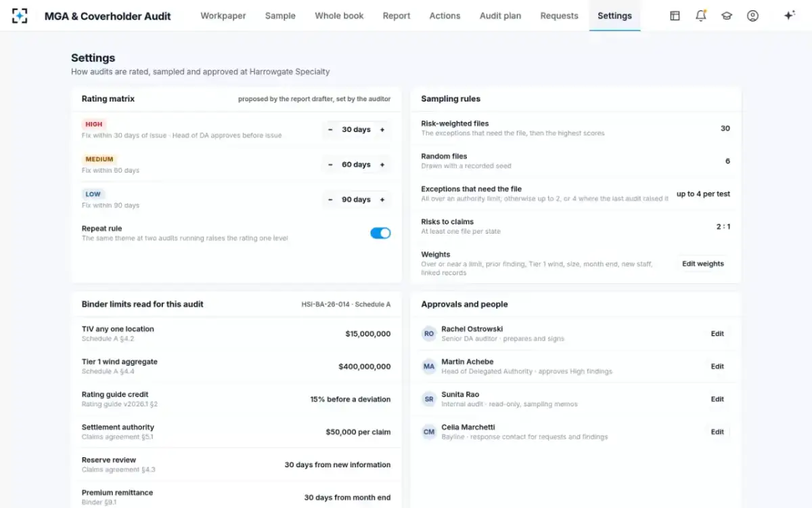This screenshot has height=508, width=812.
Task: Click the 'Premium remittance' label
Action: 117,492
